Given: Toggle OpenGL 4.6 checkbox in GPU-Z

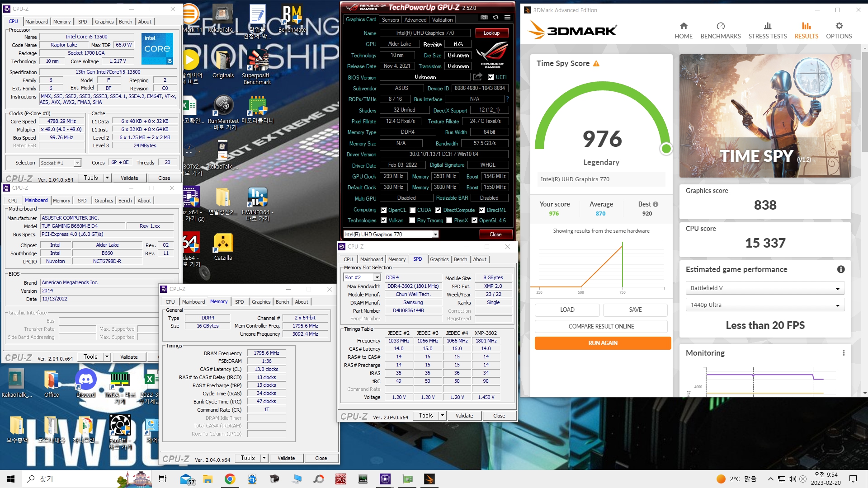Looking at the screenshot, I should (x=474, y=221).
